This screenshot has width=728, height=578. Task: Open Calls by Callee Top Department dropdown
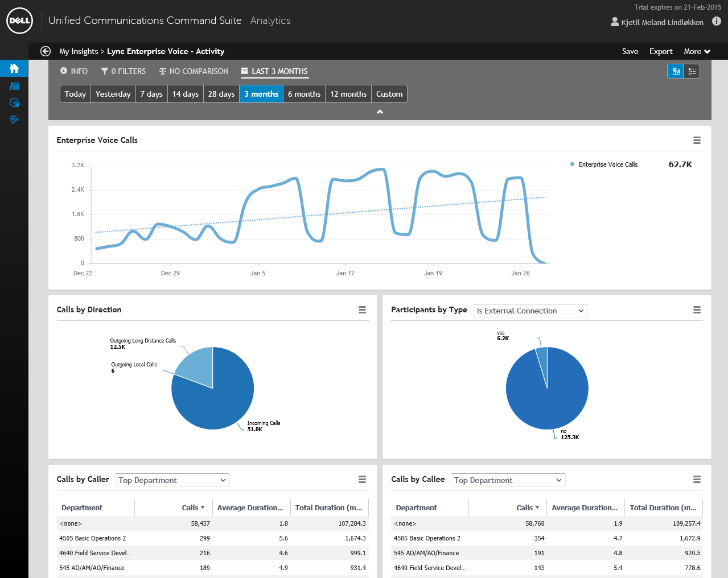click(508, 480)
